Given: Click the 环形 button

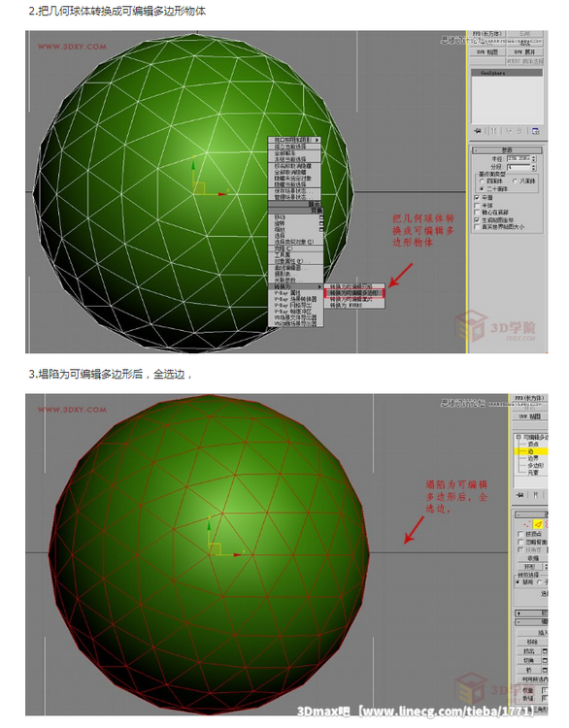Looking at the screenshot, I should pyautogui.click(x=529, y=567).
